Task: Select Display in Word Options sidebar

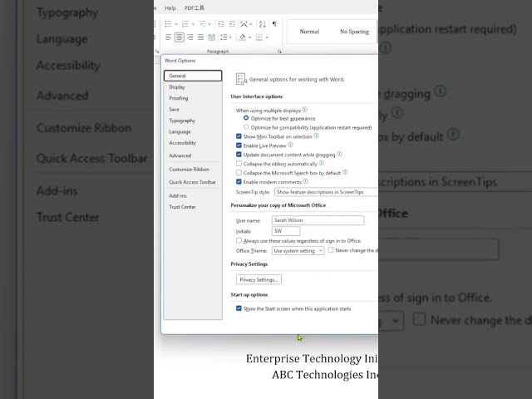Action: point(193,87)
